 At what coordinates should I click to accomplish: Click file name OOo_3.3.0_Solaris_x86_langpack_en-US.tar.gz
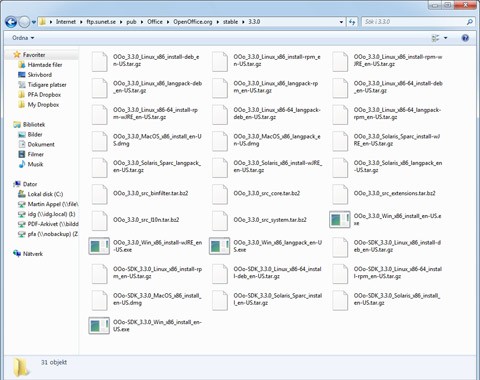398,167
